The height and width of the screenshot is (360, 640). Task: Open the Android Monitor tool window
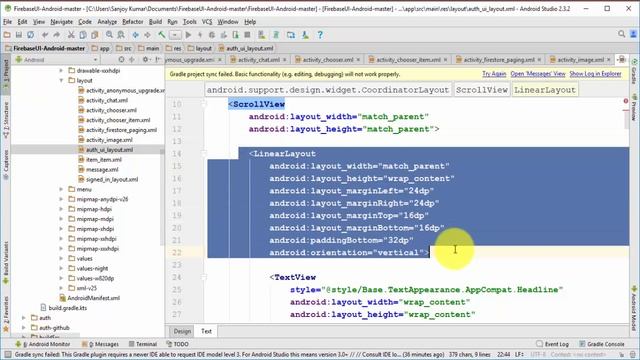tap(43, 344)
